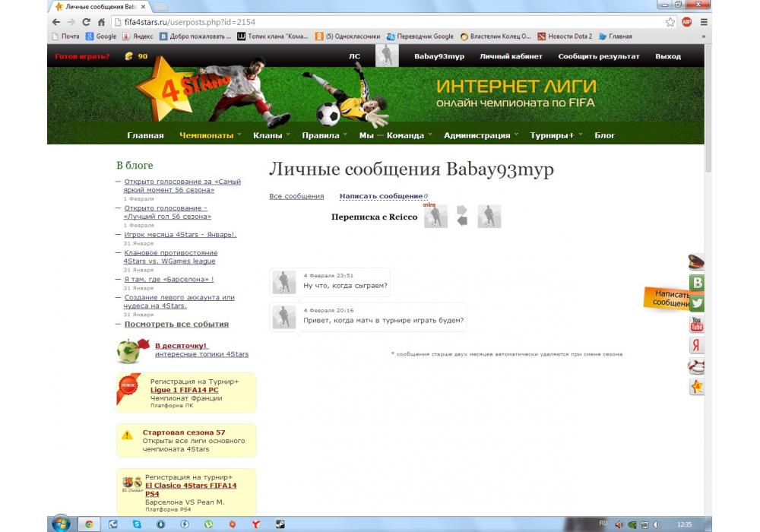Click the lifebuoy help icon

[x=696, y=366]
